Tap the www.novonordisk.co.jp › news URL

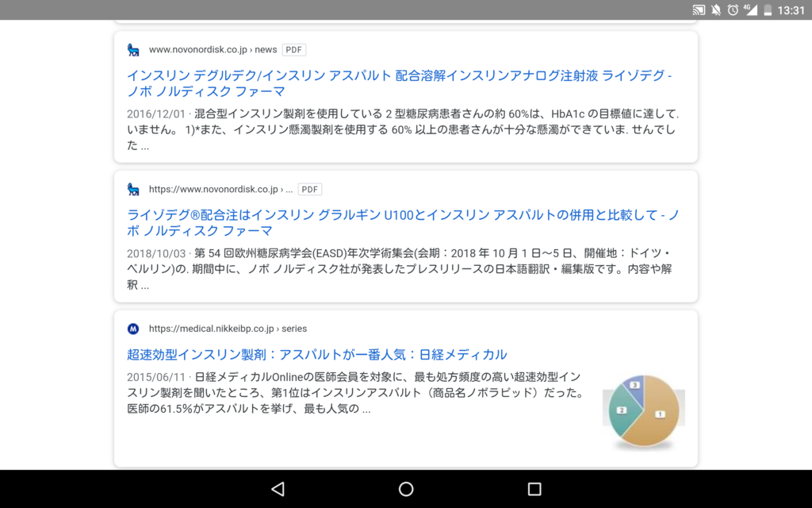click(x=213, y=50)
